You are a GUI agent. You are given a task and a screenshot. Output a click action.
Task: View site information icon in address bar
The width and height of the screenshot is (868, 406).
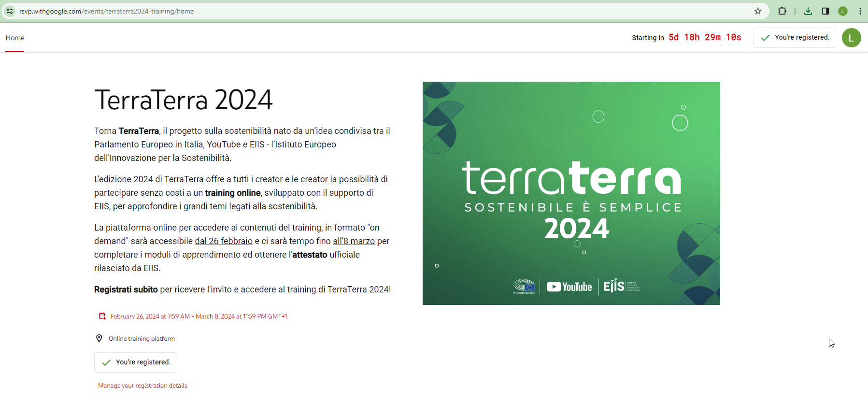coord(10,11)
